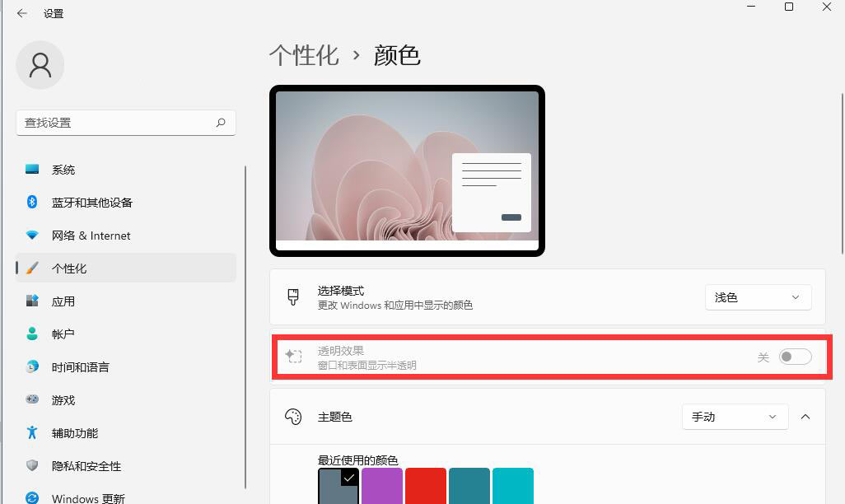
Task: Click the 更改 Windows 和应用中显示的颜色 description
Action: [395, 305]
